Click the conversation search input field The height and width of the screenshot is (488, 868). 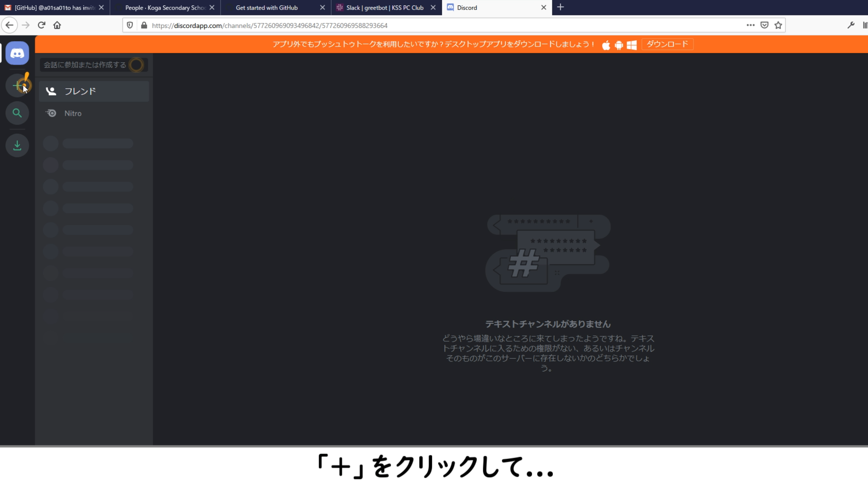pyautogui.click(x=86, y=65)
